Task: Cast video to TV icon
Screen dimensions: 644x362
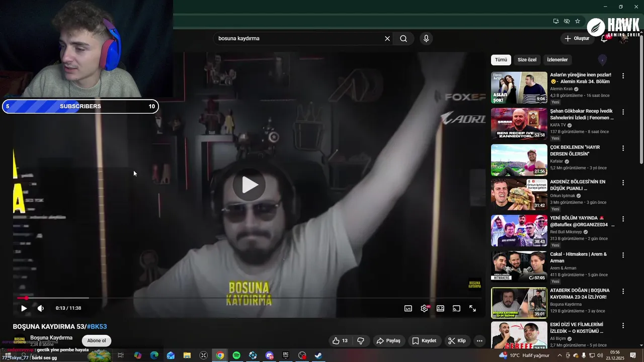Action: coord(456,308)
